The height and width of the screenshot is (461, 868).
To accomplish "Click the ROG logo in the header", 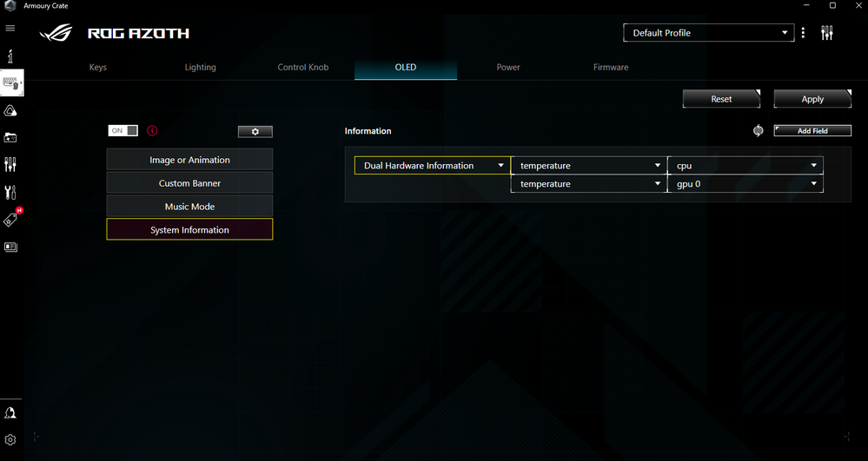I will [x=56, y=33].
